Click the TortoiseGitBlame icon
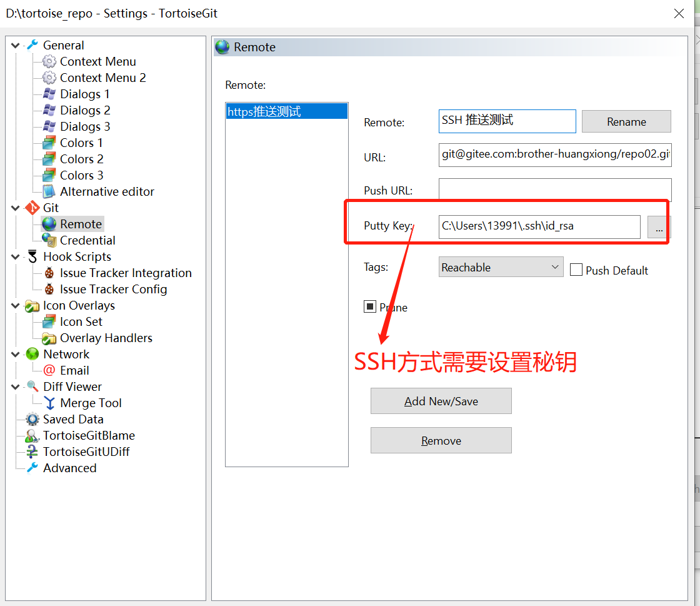This screenshot has height=606, width=700. pyautogui.click(x=32, y=436)
